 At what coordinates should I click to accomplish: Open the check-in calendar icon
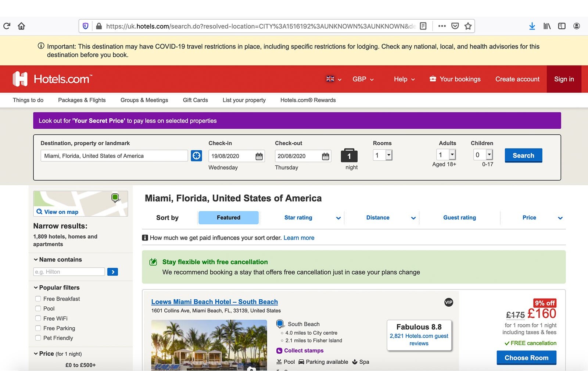[259, 156]
